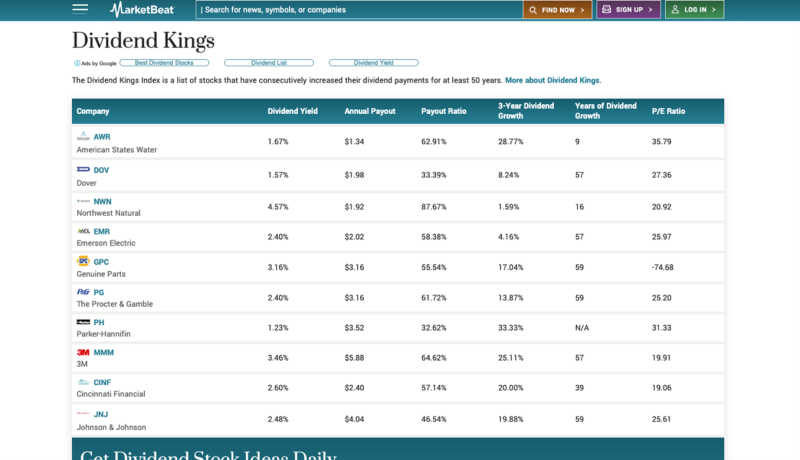Screen dimensions: 800x460
Task: Select the 4.57% dividend yield cell
Action: (x=278, y=207)
